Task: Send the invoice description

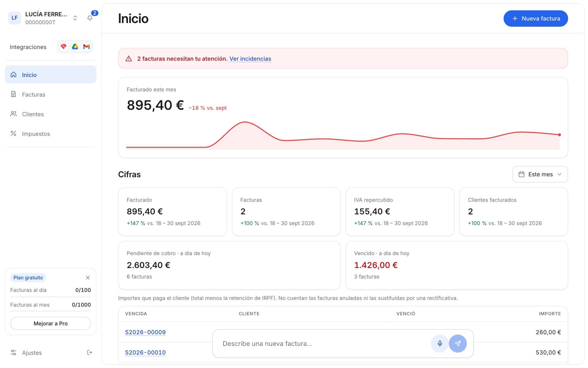Action: pos(458,343)
